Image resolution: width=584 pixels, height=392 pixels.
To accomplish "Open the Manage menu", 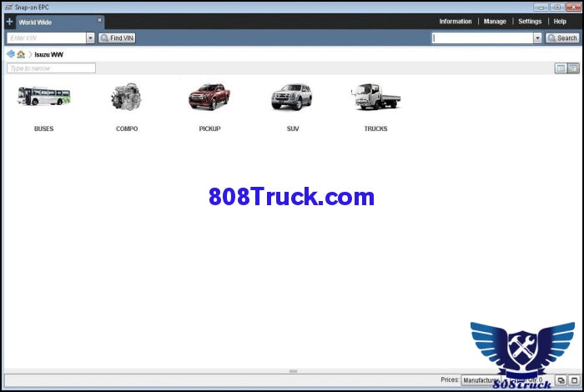I will [494, 22].
